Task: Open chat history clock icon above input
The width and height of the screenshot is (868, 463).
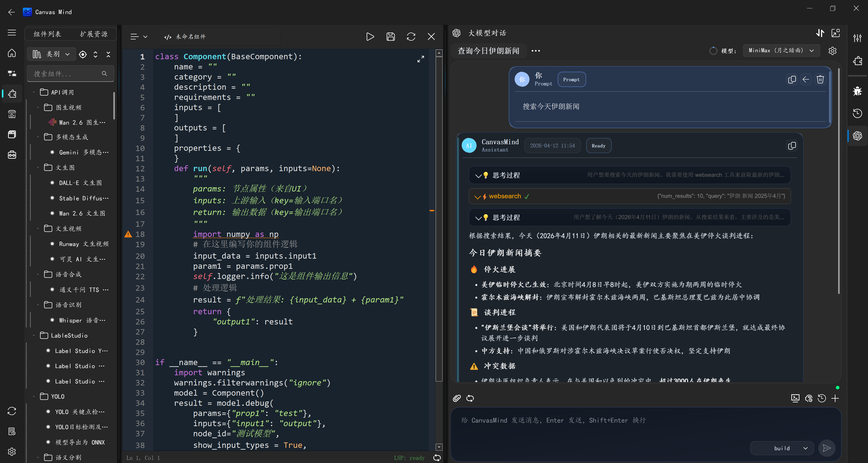Action: [822, 398]
